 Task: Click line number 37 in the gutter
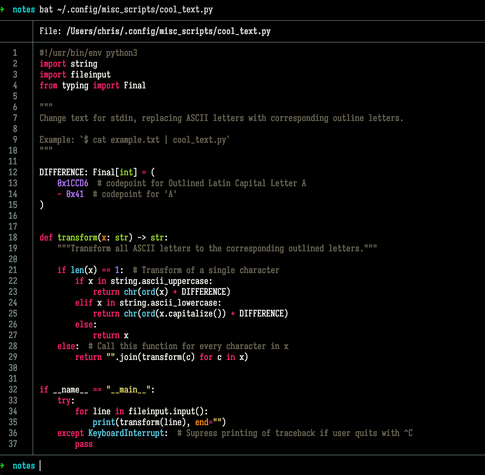tap(13, 444)
